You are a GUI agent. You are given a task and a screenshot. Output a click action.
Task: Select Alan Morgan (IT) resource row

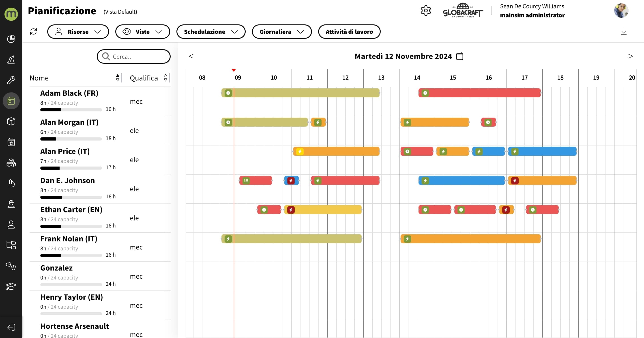pos(100,130)
